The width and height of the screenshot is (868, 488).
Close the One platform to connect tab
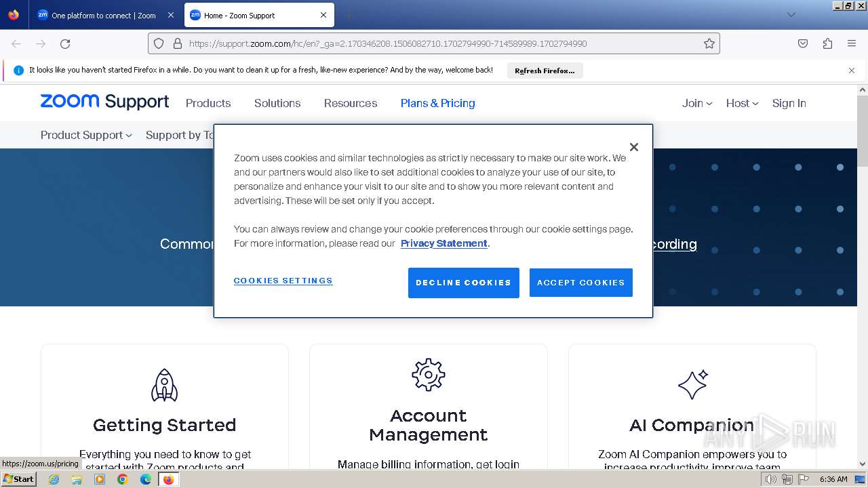[x=170, y=15]
